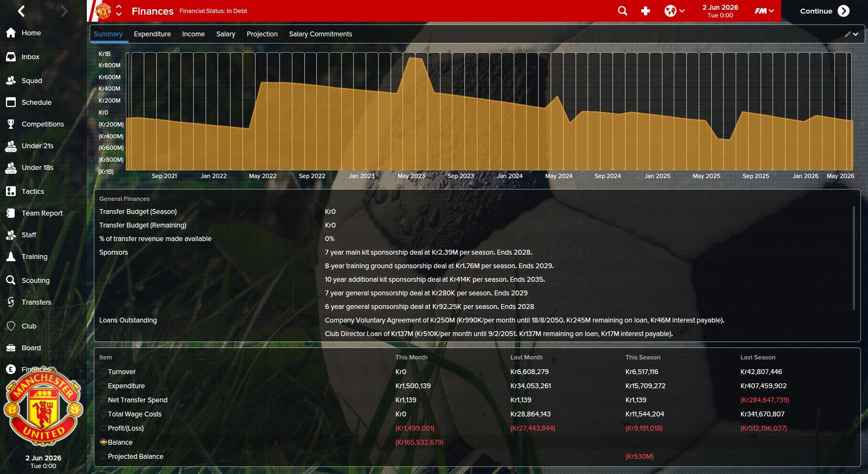Click Continue to advance the game
Screen dimensions: 868x474
825,11
